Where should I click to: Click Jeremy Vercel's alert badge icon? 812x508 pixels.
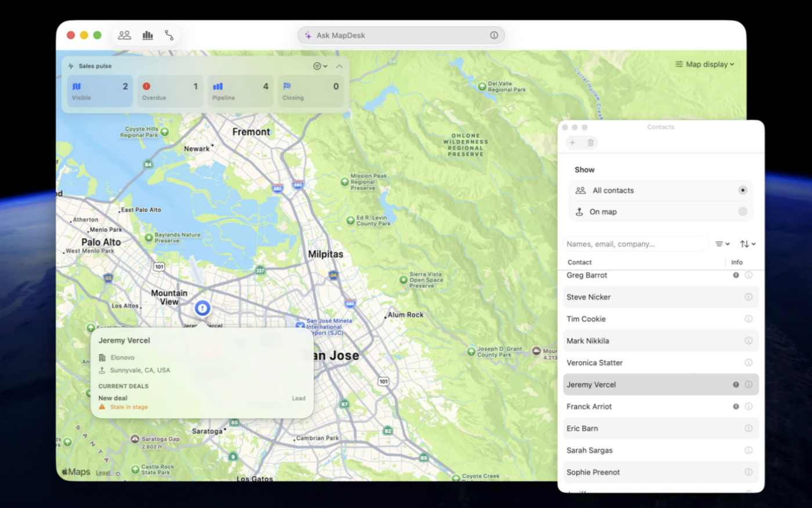tap(735, 384)
